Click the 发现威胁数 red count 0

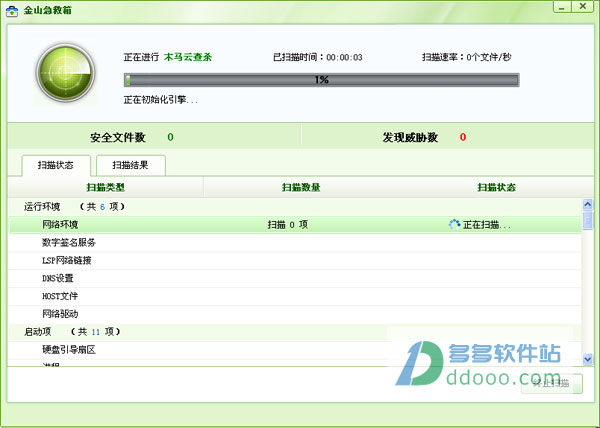(463, 137)
